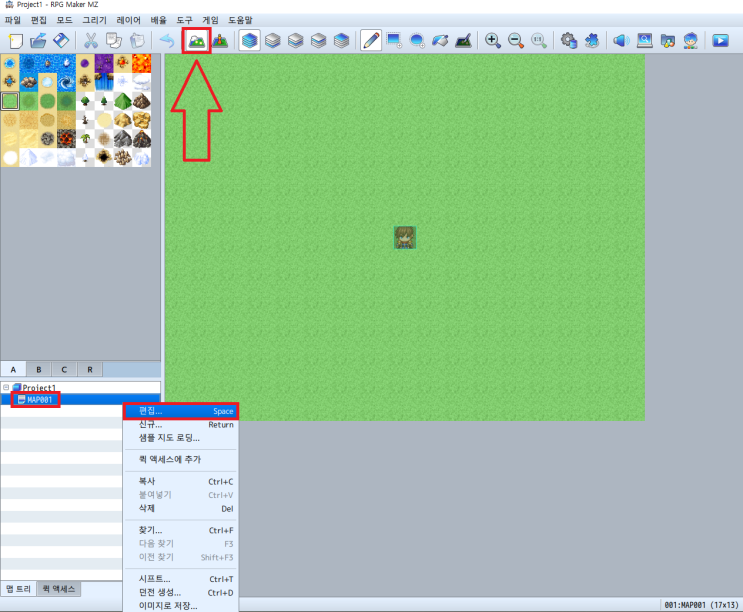Select the Ellipse drawing tool
Viewport: 743px width, 612px height.
pyautogui.click(x=417, y=41)
